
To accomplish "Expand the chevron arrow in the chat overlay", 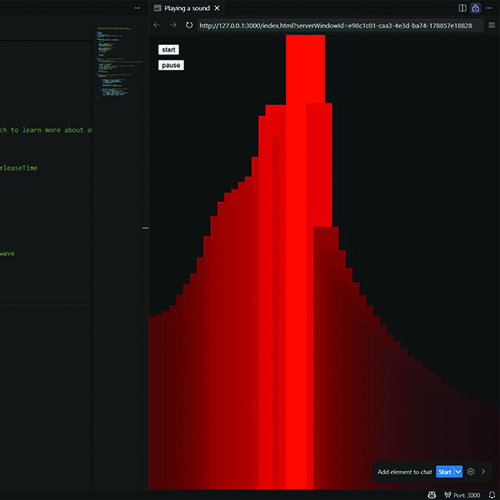I will pyautogui.click(x=483, y=472).
